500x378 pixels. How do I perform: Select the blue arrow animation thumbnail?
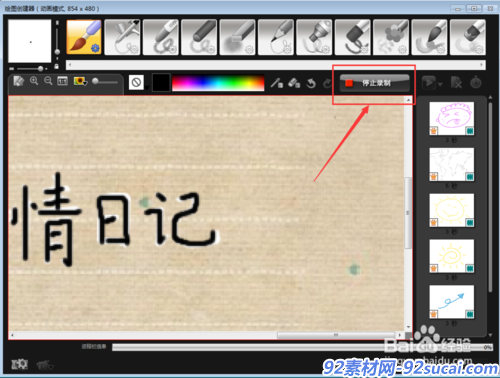[452, 302]
